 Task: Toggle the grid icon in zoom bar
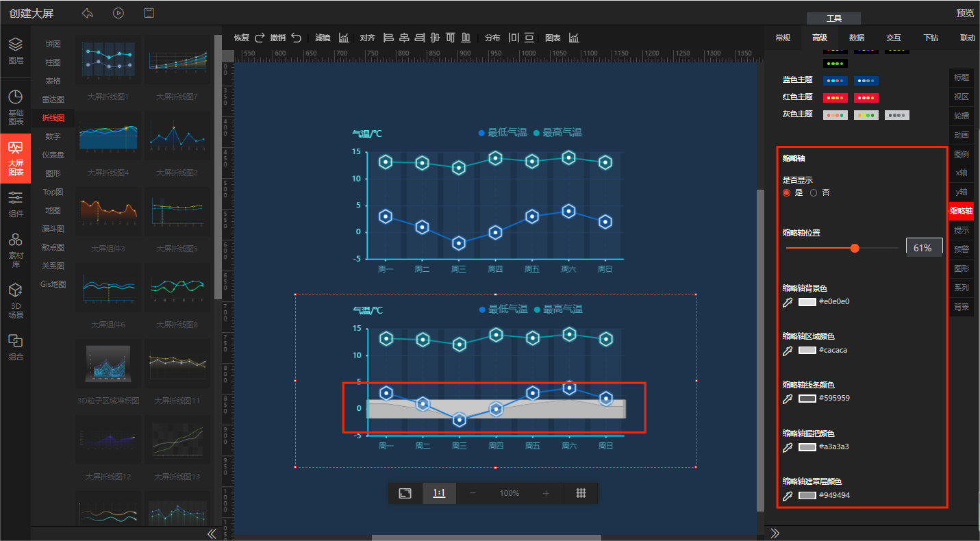[x=581, y=493]
